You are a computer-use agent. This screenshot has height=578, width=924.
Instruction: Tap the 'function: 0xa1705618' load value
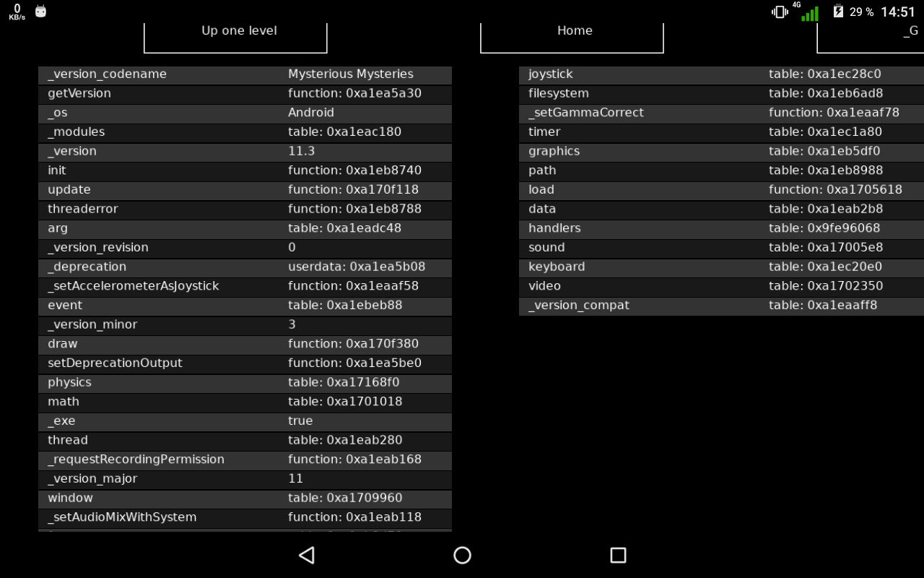[x=835, y=189]
